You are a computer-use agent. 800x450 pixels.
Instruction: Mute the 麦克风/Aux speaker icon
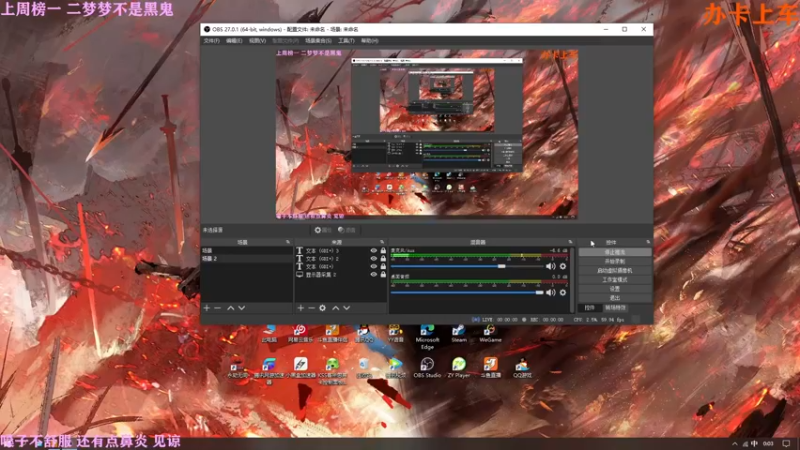click(x=551, y=266)
